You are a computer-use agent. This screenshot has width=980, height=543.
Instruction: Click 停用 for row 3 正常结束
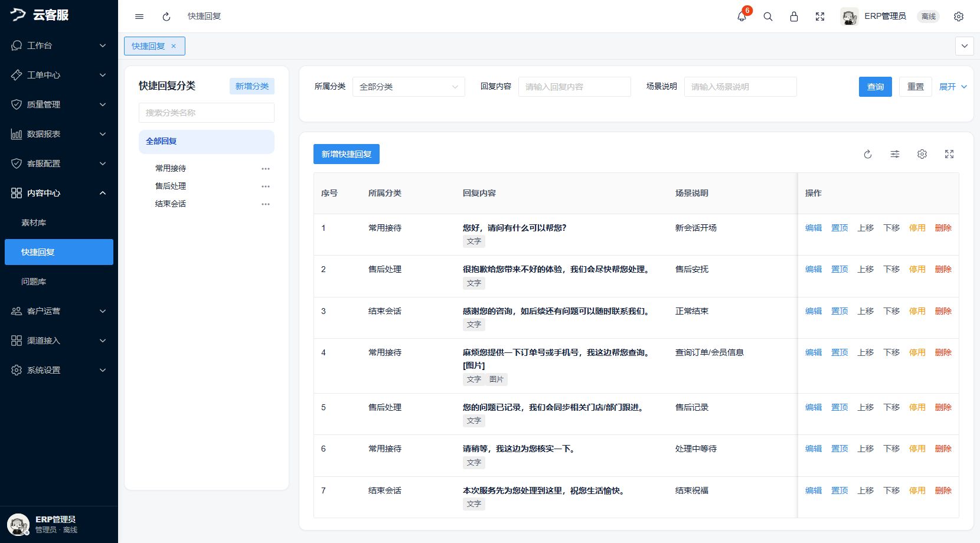[x=917, y=311]
